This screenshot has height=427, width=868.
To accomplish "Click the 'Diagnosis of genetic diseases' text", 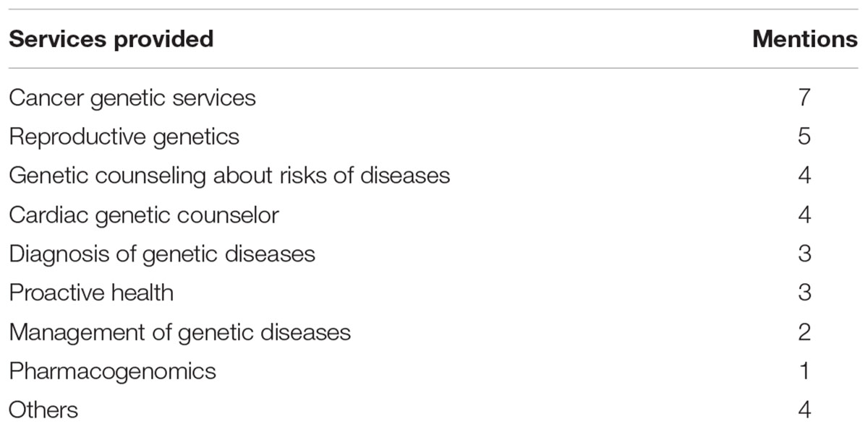I will pos(162,254).
